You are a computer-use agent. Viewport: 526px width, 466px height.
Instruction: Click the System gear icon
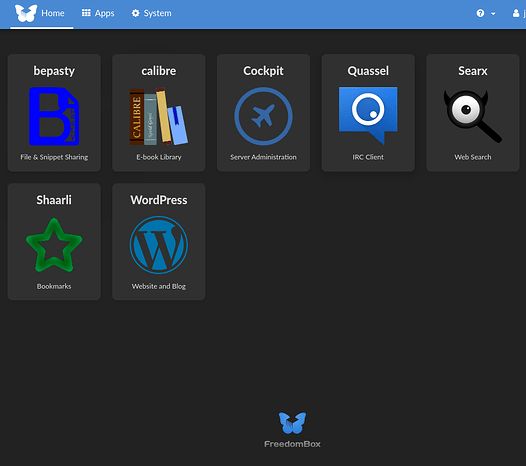point(136,13)
